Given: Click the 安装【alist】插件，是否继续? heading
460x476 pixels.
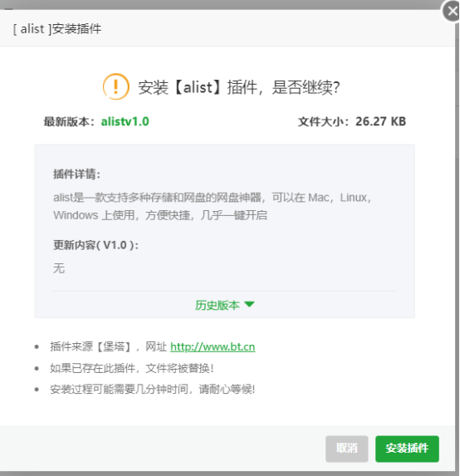Looking at the screenshot, I should (239, 87).
